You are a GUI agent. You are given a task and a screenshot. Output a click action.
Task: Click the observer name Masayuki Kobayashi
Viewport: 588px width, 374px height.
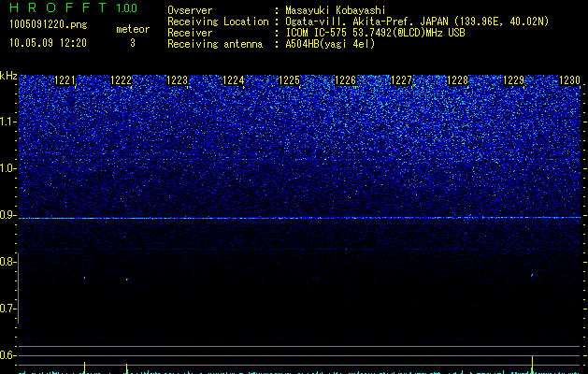point(336,10)
